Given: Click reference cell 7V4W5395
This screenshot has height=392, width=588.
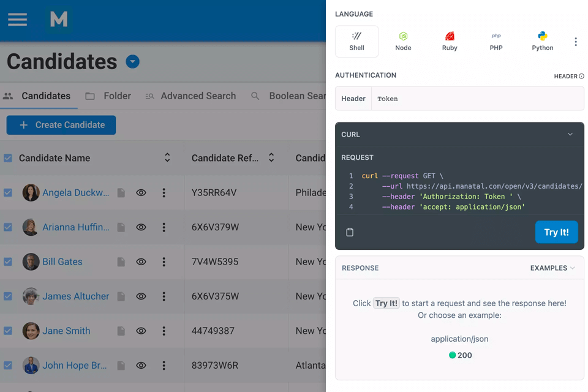Looking at the screenshot, I should [215, 262].
